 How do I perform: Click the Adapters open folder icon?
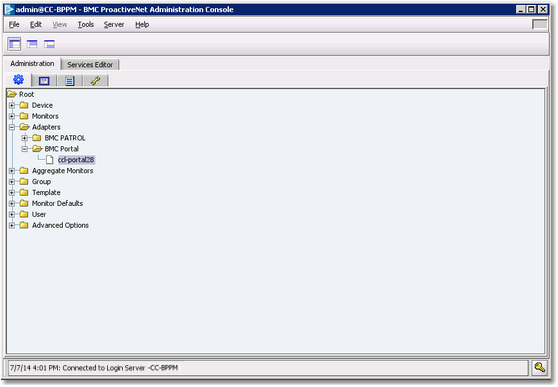[24, 127]
